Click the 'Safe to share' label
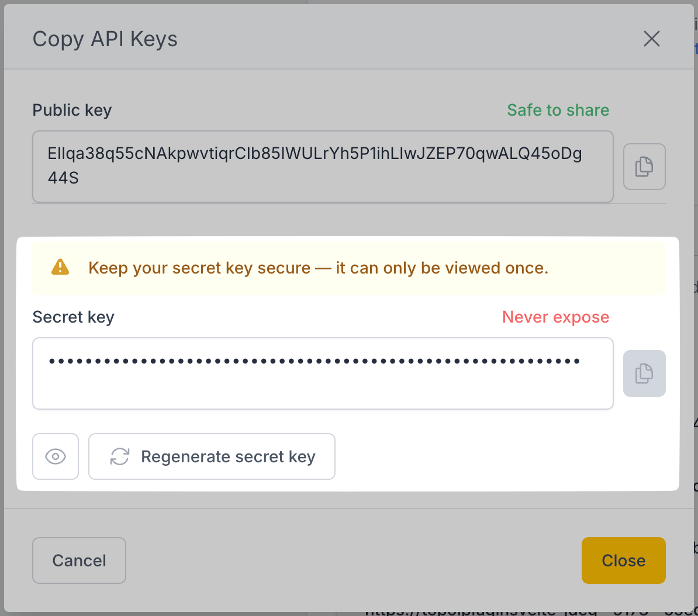This screenshot has height=616, width=698. pos(558,110)
